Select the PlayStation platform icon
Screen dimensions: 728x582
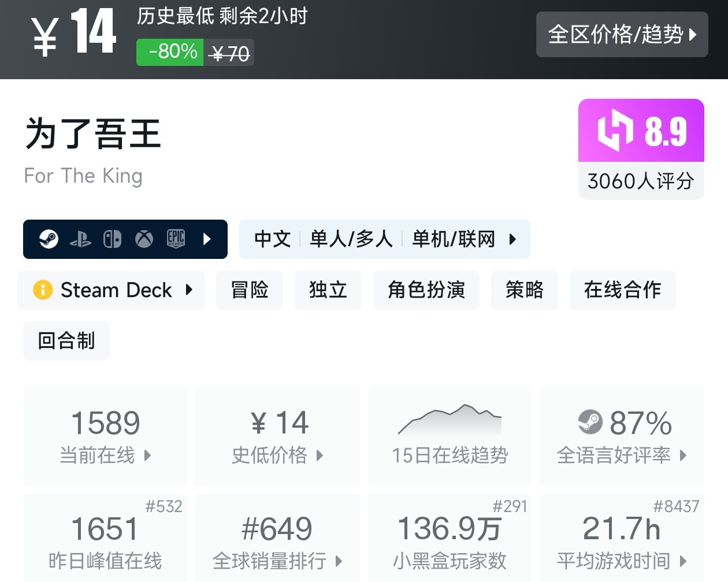80,239
